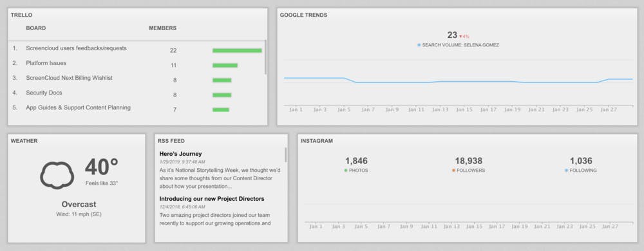This screenshot has height=251, width=644.
Task: Click the orange Followers legend dot
Action: [x=453, y=170]
